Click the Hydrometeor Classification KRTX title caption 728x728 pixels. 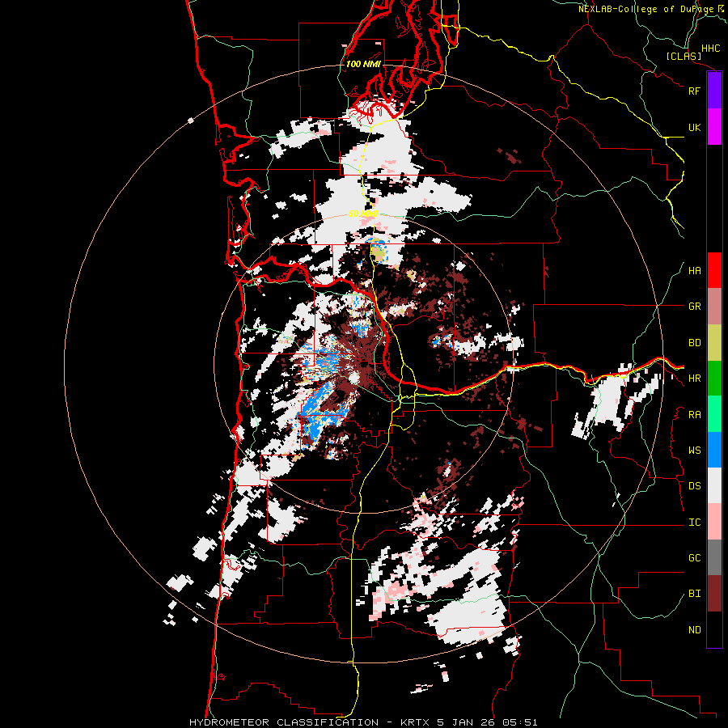pos(363,722)
